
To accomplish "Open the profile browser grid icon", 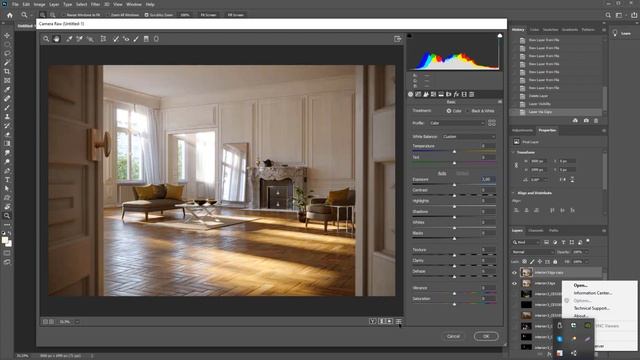I will [x=492, y=123].
